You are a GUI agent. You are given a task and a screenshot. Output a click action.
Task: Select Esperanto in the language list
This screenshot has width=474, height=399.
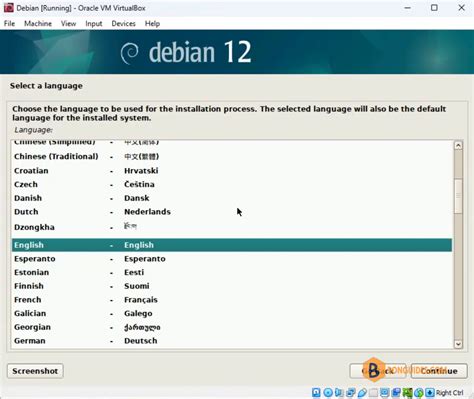coord(232,259)
